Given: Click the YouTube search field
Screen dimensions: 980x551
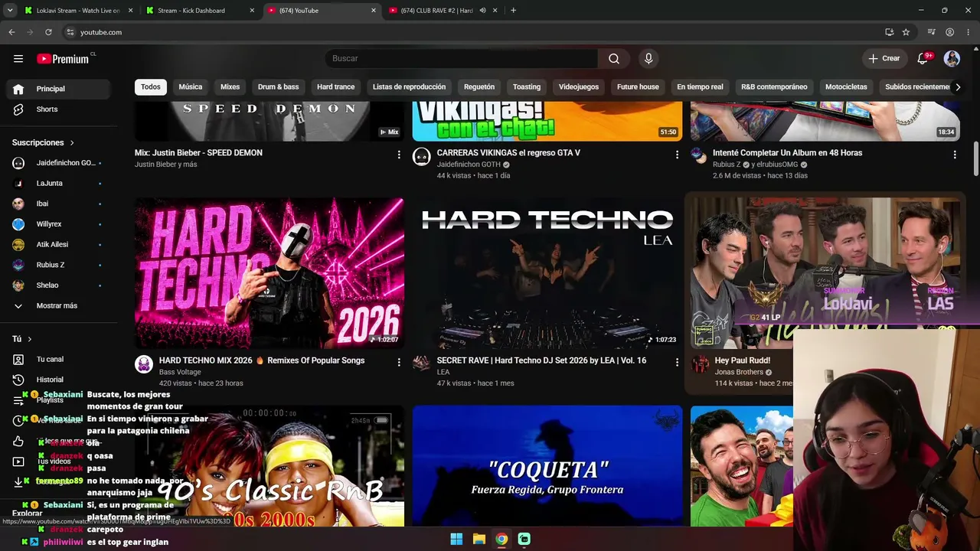Looking at the screenshot, I should [461, 59].
